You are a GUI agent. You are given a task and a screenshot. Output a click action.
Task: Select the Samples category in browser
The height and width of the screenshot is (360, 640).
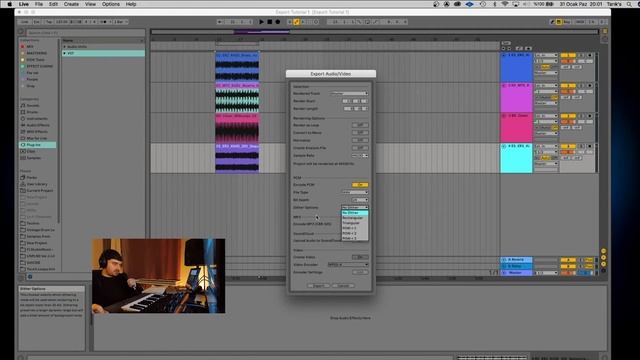tap(38, 158)
